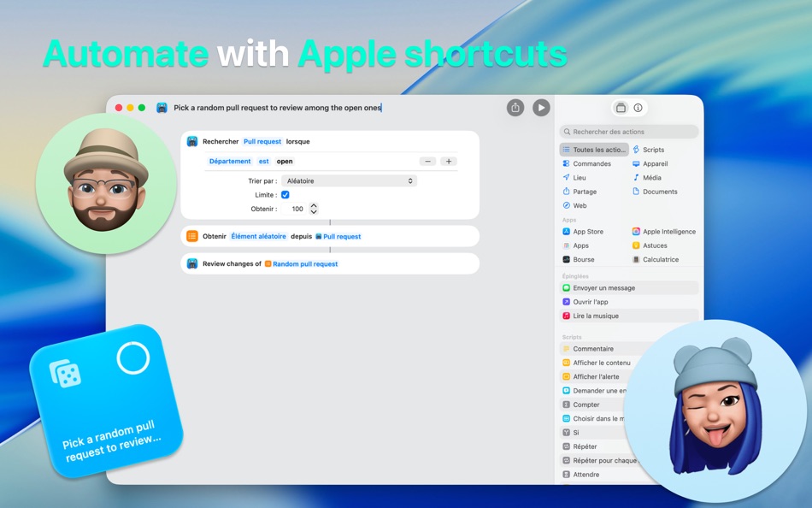Click the action gallery toggle icon
Image resolution: width=812 pixels, height=508 pixels.
(x=621, y=108)
